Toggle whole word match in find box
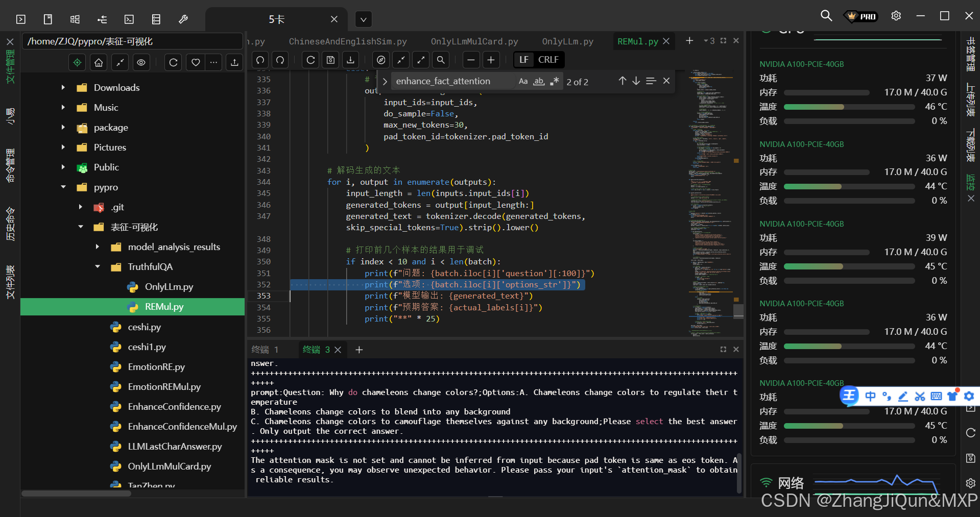 pyautogui.click(x=539, y=81)
